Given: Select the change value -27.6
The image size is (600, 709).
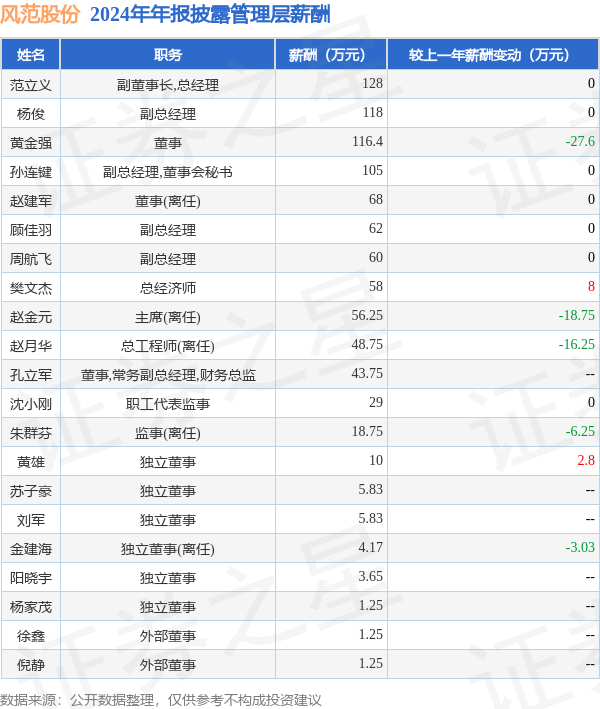Looking at the screenshot, I should (580, 142).
